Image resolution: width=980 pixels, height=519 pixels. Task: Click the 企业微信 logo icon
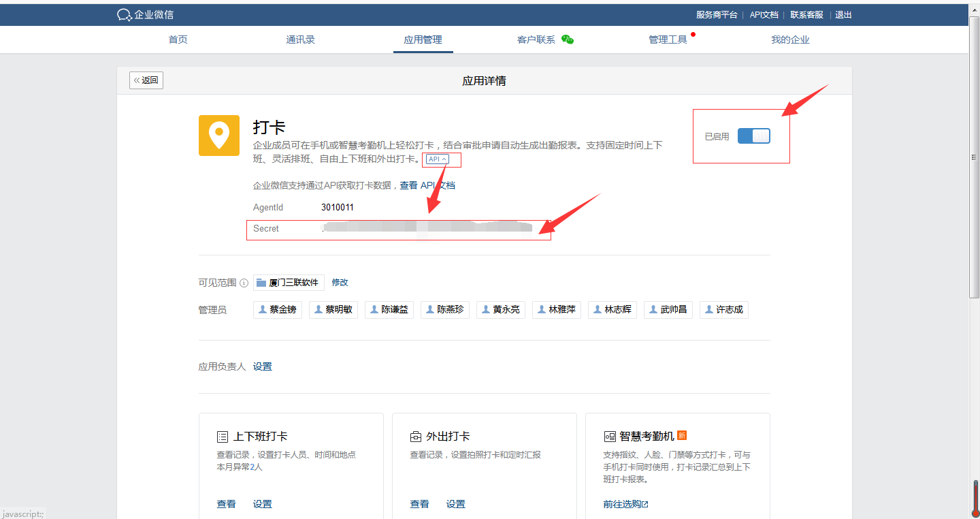(124, 14)
